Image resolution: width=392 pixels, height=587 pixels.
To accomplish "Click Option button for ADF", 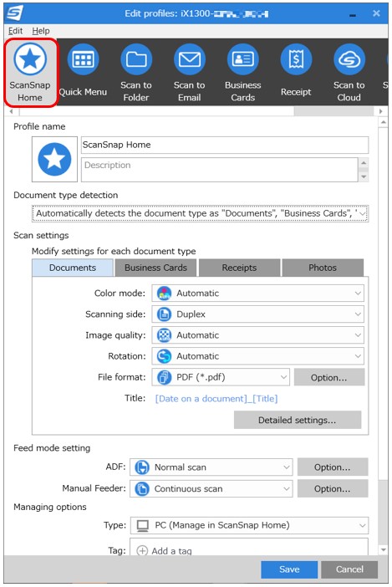I will 333,467.
